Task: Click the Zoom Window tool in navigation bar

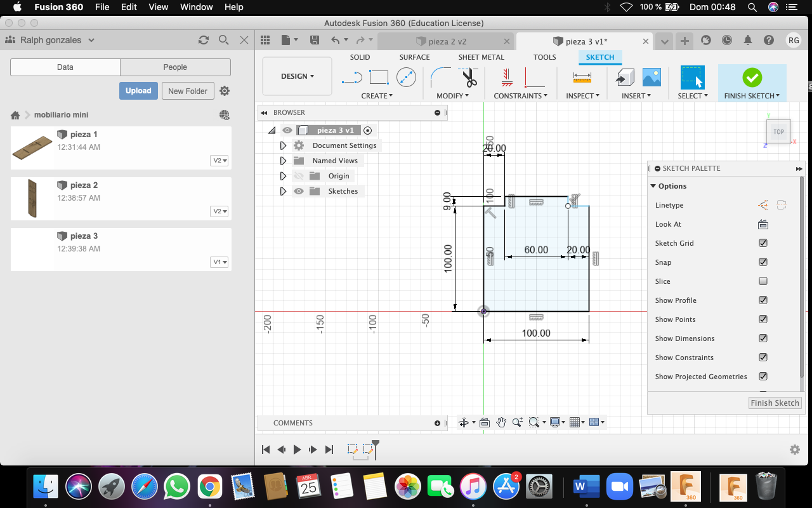Action: 534,422
